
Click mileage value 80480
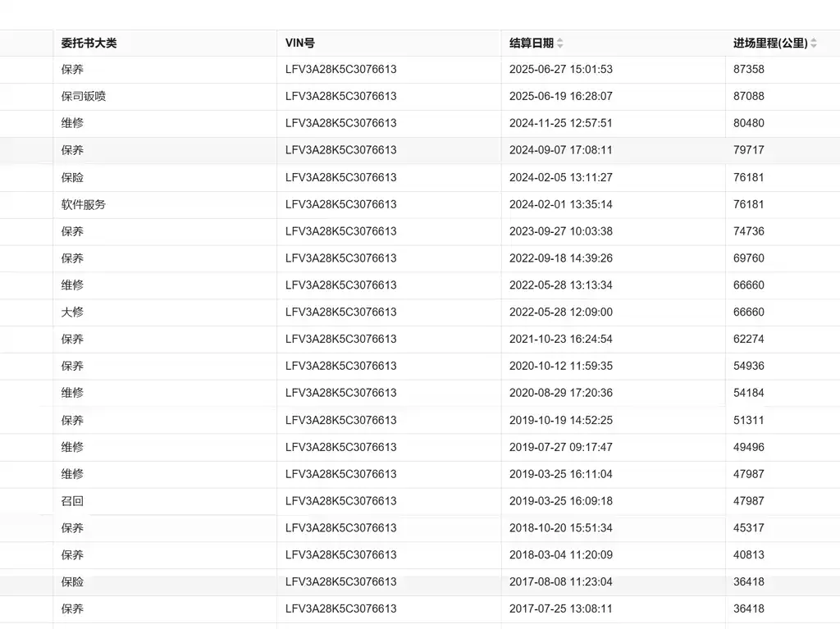point(748,123)
